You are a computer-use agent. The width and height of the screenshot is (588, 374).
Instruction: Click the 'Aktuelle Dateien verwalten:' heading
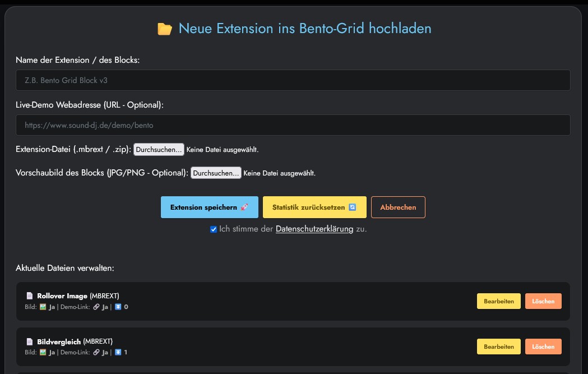(65, 268)
